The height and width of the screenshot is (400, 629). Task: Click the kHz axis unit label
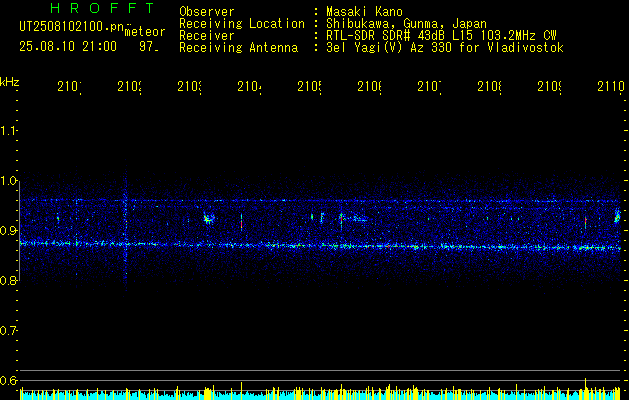click(10, 82)
